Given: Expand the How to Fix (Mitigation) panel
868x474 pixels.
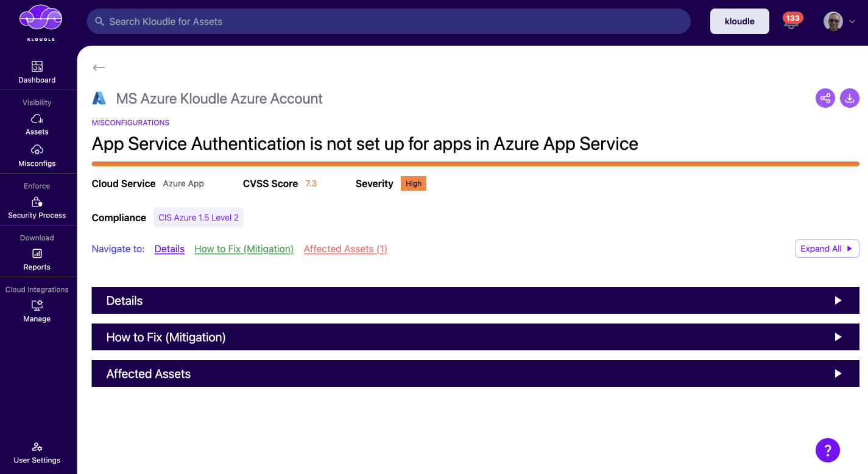Looking at the screenshot, I should point(475,337).
